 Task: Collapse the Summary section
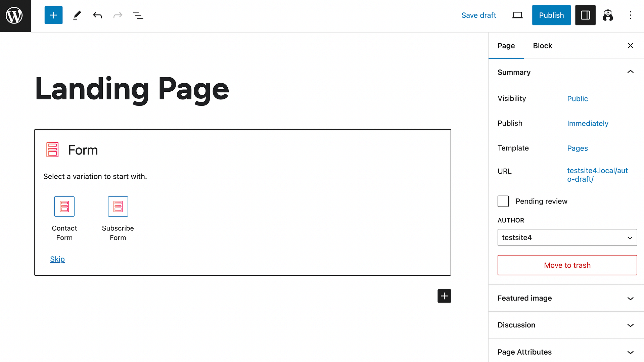point(630,72)
